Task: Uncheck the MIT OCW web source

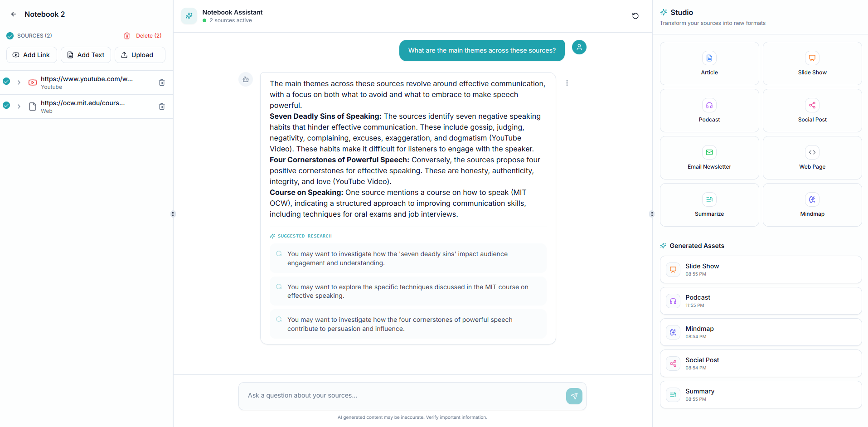Action: 6,105
